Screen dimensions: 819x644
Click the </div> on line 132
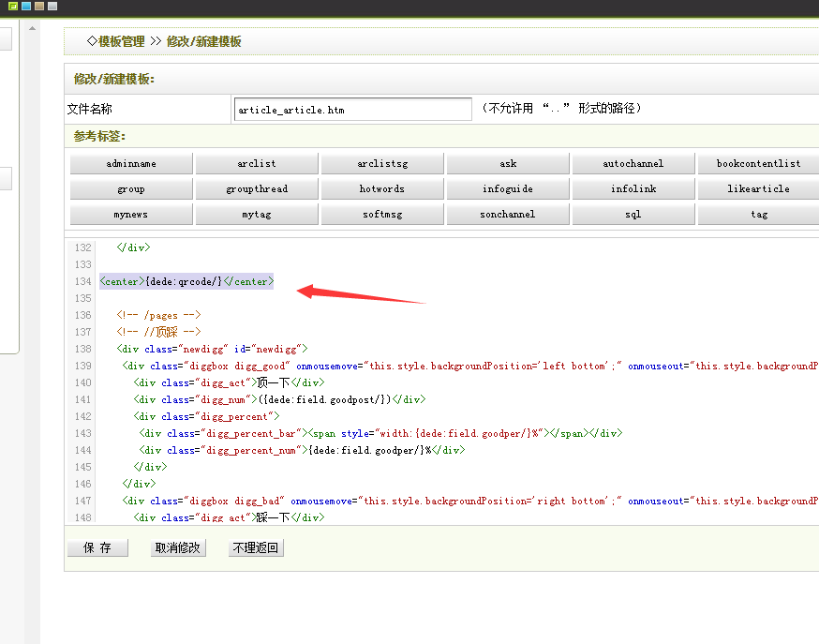133,247
